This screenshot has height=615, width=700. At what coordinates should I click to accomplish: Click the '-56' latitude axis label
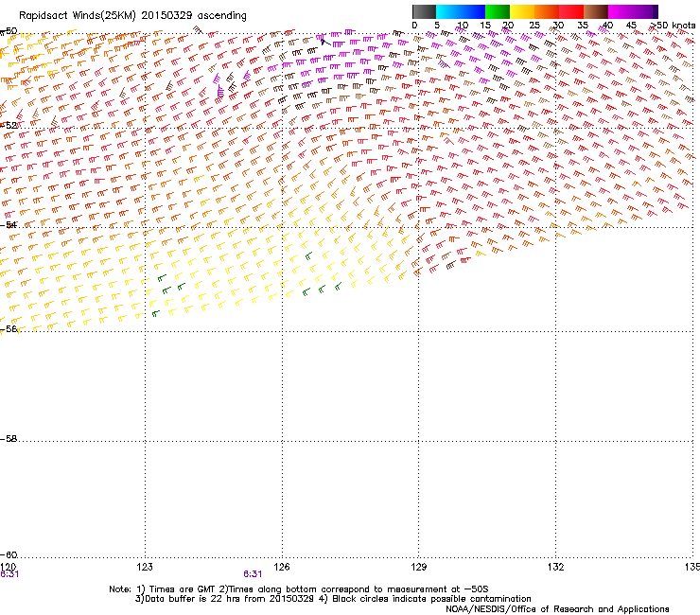[9, 328]
